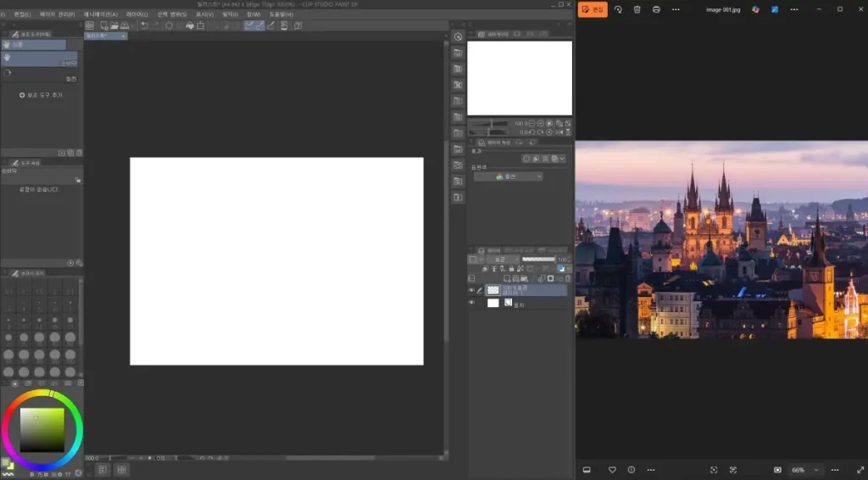This screenshot has height=480, width=868.
Task: Favorite the photo with the heart icon
Action: click(612, 470)
